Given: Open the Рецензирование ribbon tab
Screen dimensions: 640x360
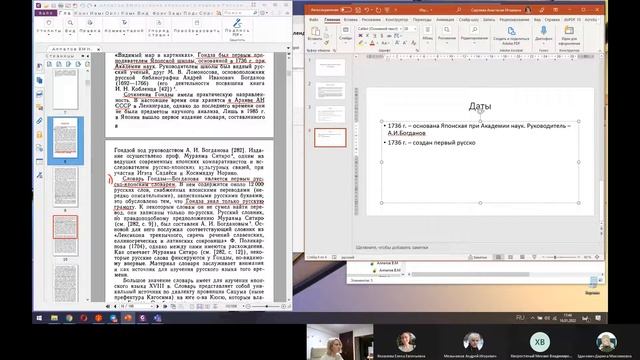Looking at the screenshot, I should point(514,20).
